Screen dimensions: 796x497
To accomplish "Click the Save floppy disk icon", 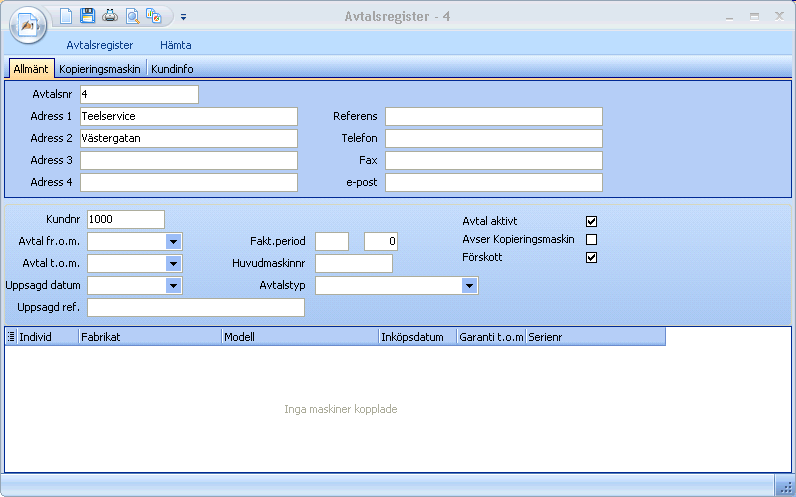I will (88, 16).
